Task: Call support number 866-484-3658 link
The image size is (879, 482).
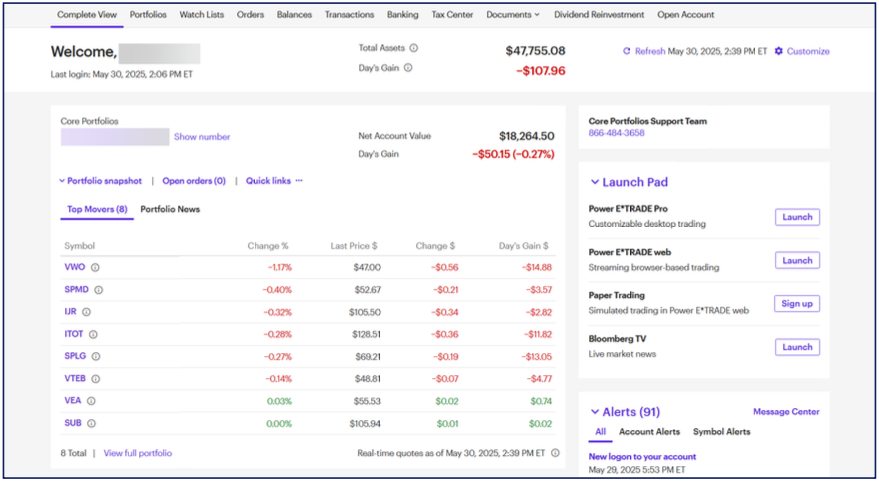Action: (616, 133)
